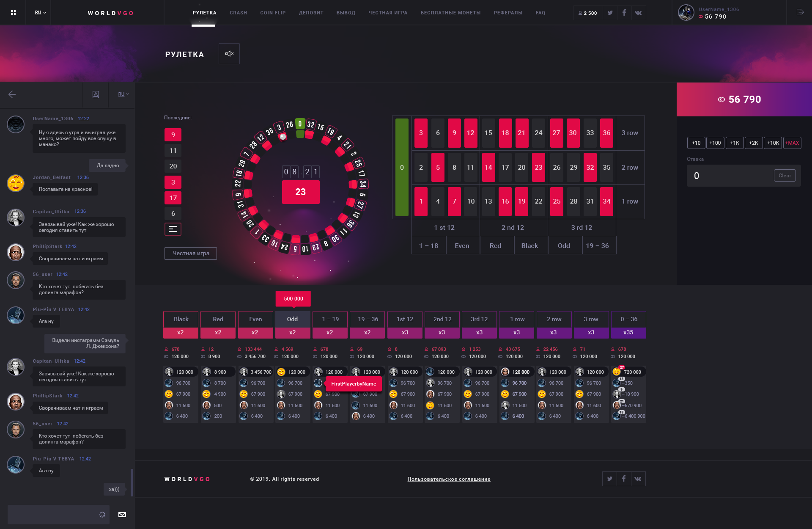Expand the chat language selector RU
812x529 pixels.
coord(123,94)
